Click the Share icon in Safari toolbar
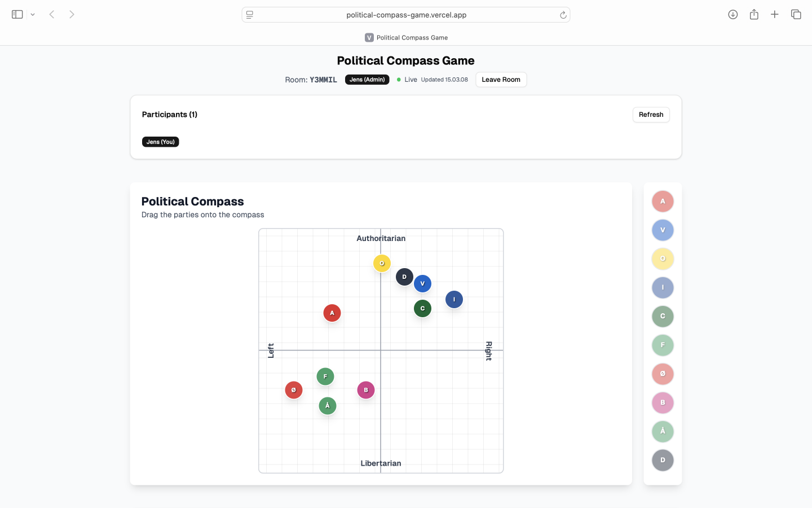The image size is (812, 508). (754, 15)
